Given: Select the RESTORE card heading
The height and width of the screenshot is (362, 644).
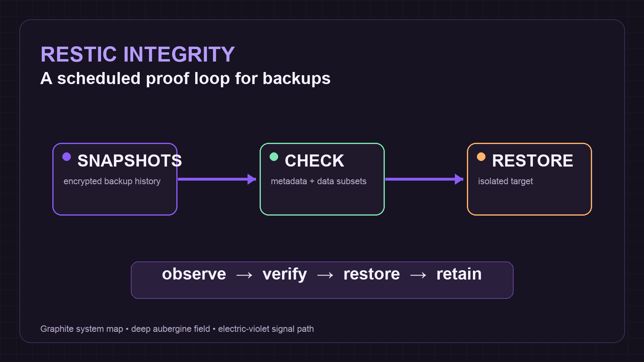Looking at the screenshot, I should (x=533, y=161).
